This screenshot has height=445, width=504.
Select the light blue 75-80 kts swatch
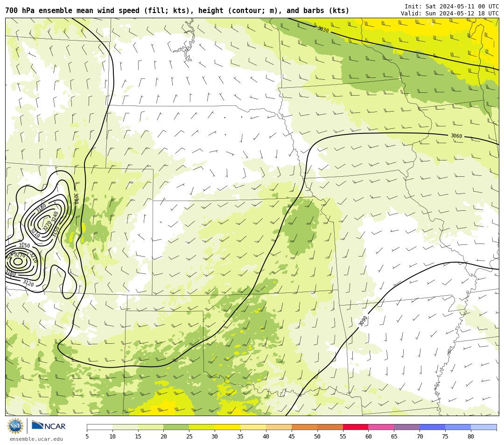458,427
